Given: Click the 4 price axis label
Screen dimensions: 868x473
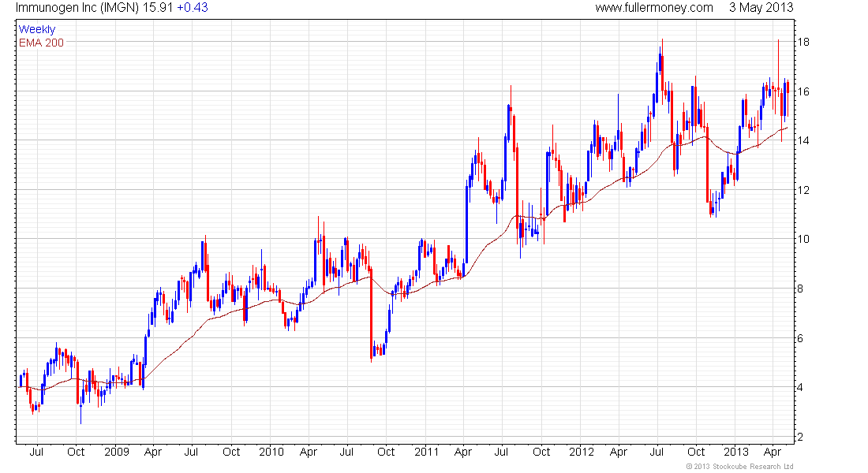Looking at the screenshot, I should click(799, 387).
